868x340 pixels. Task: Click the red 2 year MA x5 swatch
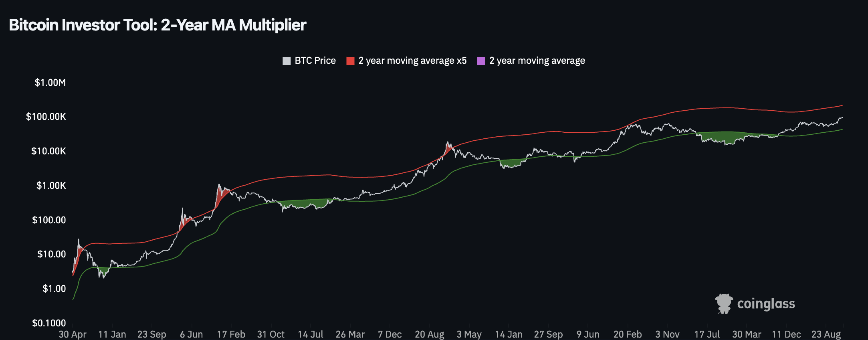(x=350, y=61)
